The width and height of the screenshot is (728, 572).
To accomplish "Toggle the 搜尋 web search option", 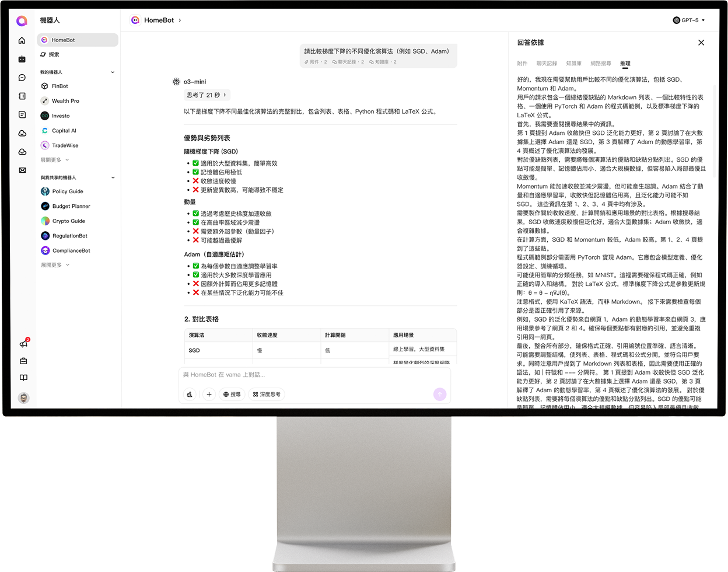I will pos(232,395).
